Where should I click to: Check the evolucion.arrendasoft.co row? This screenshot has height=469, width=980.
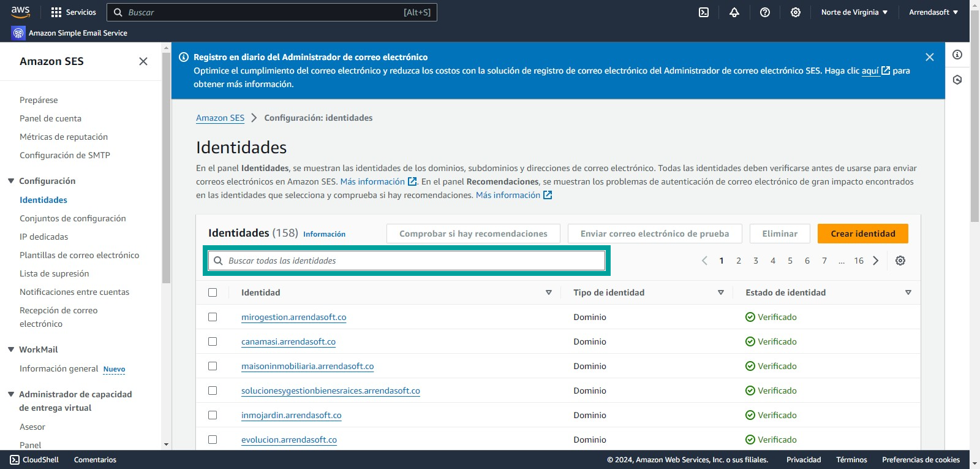213,440
